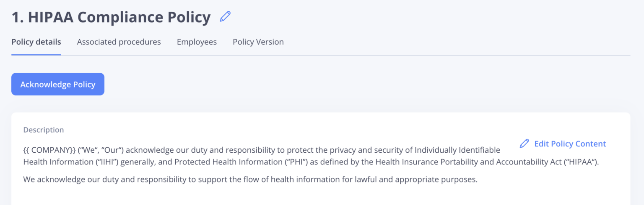Click the Acknowledge Policy button

click(x=58, y=84)
